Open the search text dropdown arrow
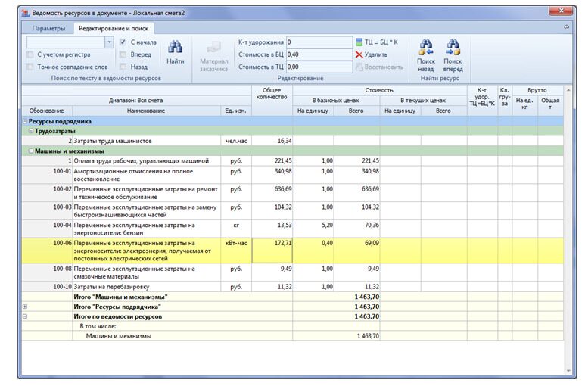588x386 pixels. click(x=109, y=42)
